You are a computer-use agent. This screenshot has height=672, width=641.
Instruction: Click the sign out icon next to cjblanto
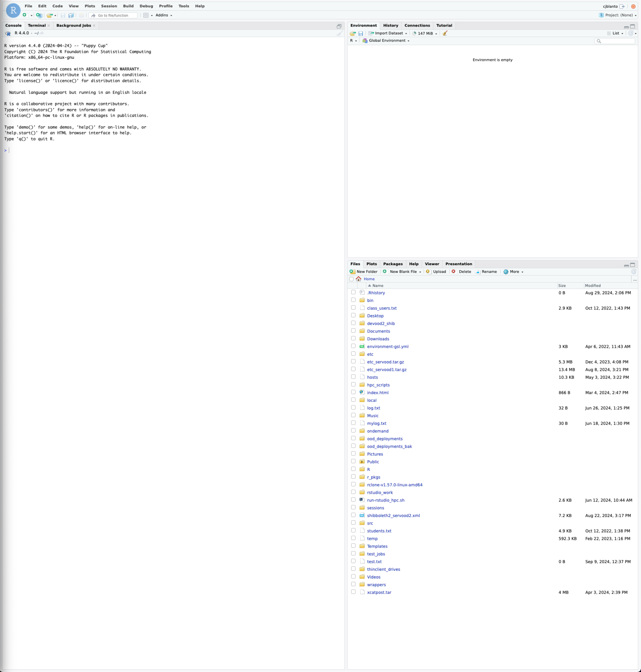[x=622, y=6]
